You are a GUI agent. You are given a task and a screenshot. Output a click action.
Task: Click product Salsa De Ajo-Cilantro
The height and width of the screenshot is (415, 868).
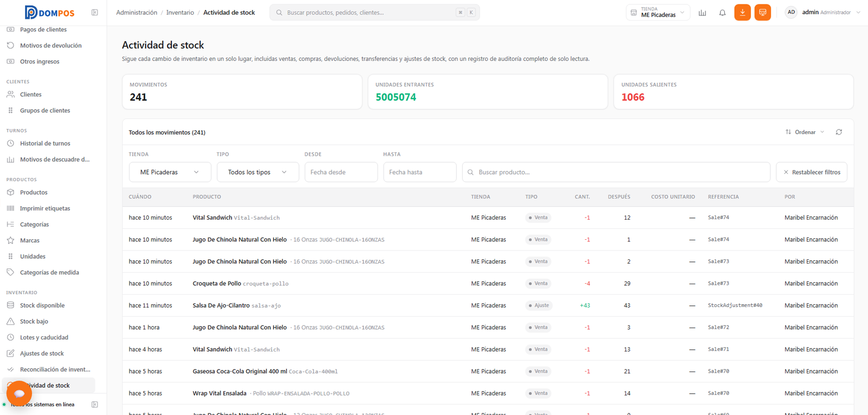(221, 305)
